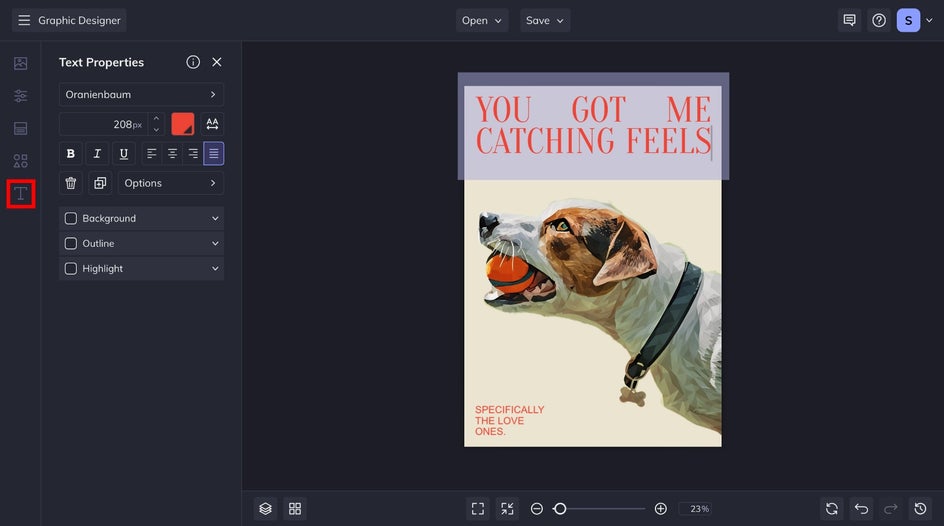The width and height of the screenshot is (944, 526).
Task: Open the Templates sidebar icon
Action: [20, 128]
